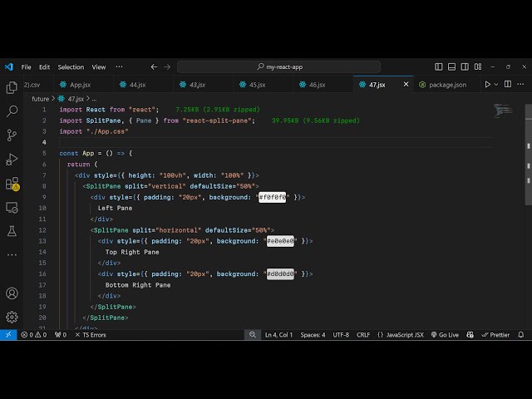Open the Search view in activity bar
Image resolution: width=532 pixels, height=399 pixels.
[x=12, y=111]
